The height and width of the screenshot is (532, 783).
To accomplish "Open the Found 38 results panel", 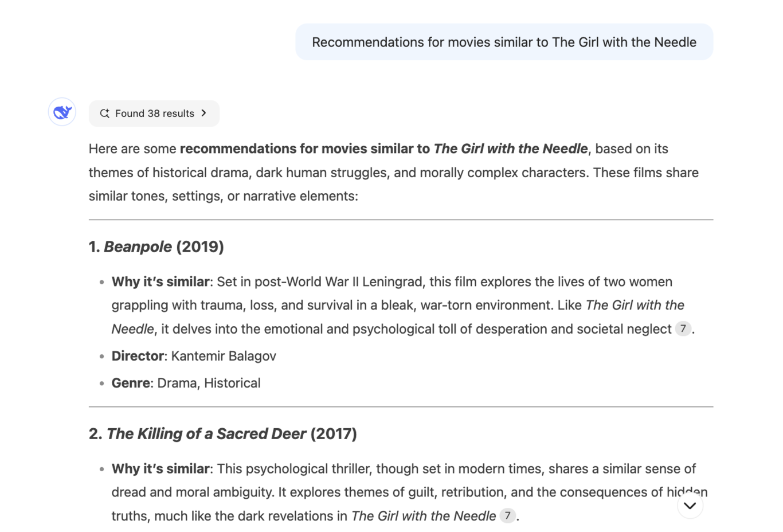I will [x=154, y=114].
